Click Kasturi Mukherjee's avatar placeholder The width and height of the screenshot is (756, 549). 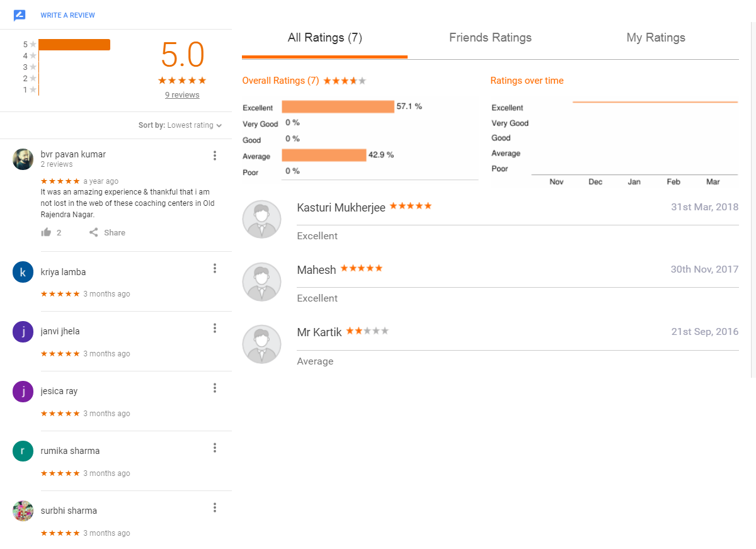(x=261, y=219)
